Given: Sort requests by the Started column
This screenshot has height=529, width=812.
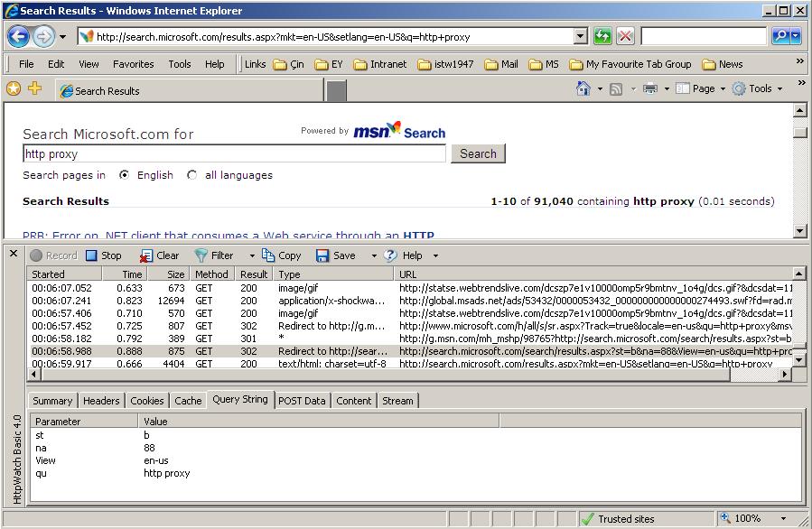Looking at the screenshot, I should 65,274.
